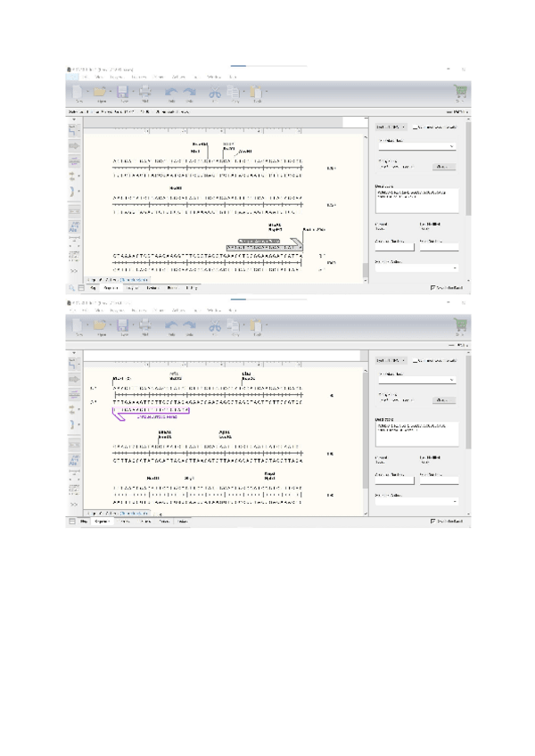Click Redo arrow in upper SnapGene window
Screen dimensions: 535x756
190,92
